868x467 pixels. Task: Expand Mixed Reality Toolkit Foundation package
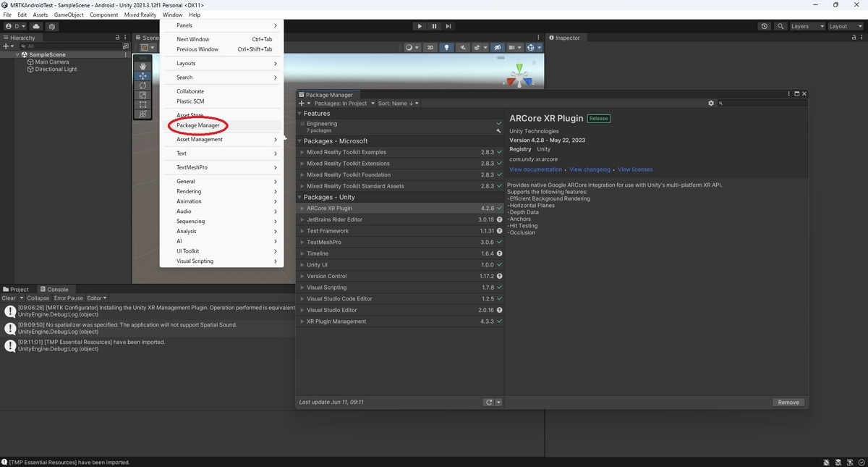point(302,174)
